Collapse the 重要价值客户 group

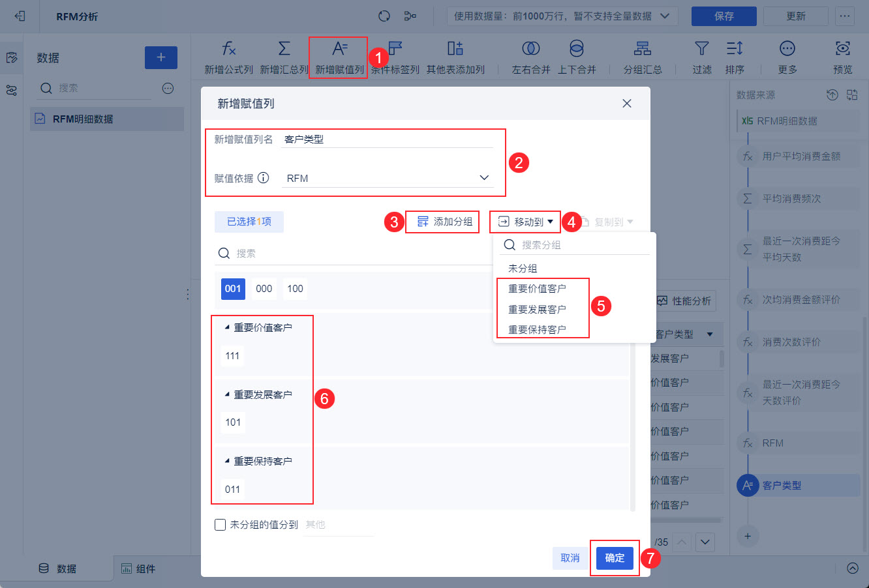point(227,327)
